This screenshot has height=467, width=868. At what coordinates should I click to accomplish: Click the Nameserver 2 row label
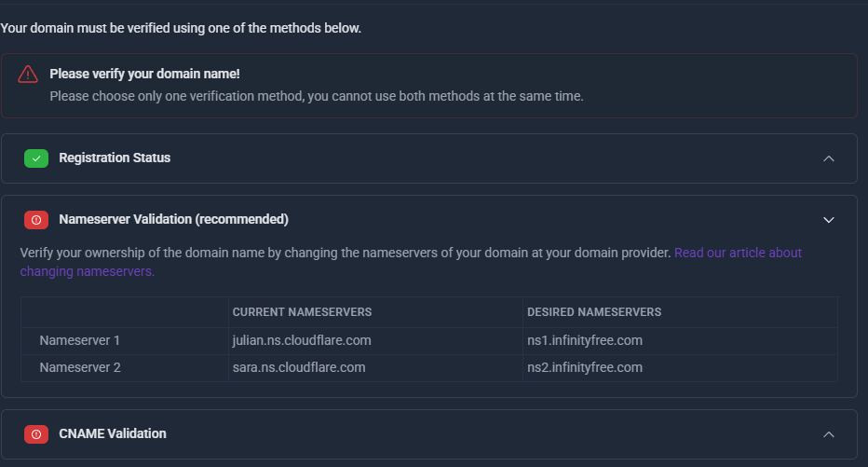[x=80, y=367]
